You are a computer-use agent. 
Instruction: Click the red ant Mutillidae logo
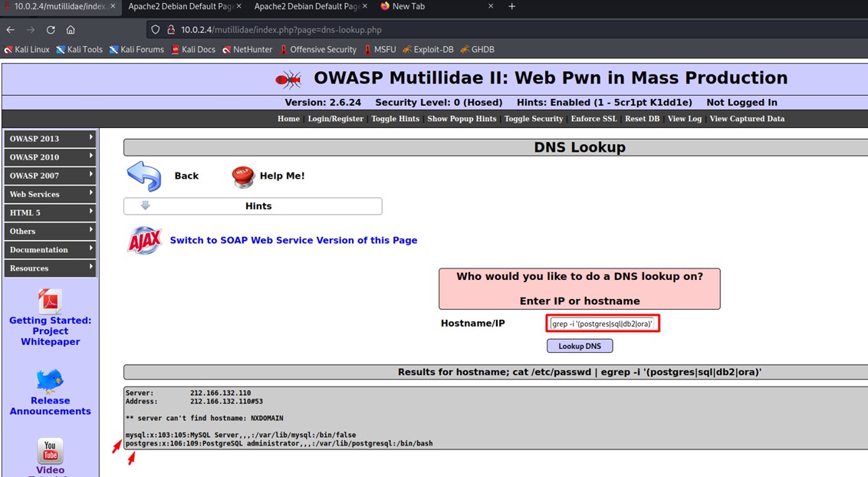[x=288, y=80]
